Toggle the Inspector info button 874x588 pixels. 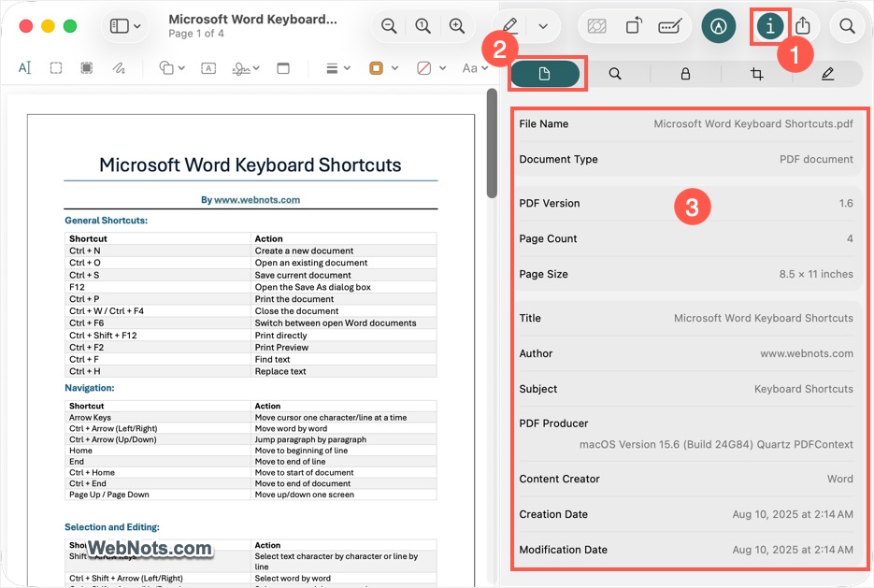769,26
